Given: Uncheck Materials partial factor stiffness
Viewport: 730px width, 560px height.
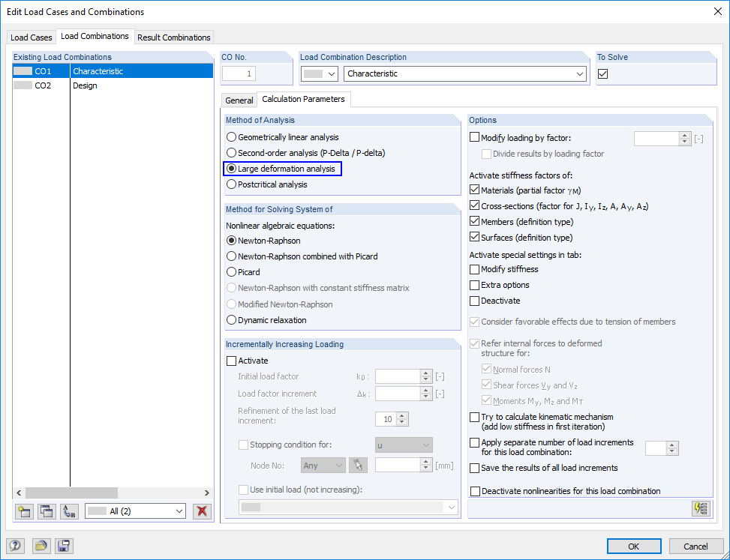Looking at the screenshot, I should pos(474,190).
